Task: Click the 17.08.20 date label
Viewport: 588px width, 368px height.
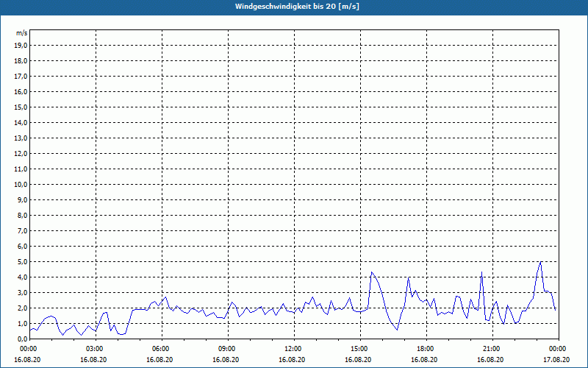Action: (x=556, y=359)
